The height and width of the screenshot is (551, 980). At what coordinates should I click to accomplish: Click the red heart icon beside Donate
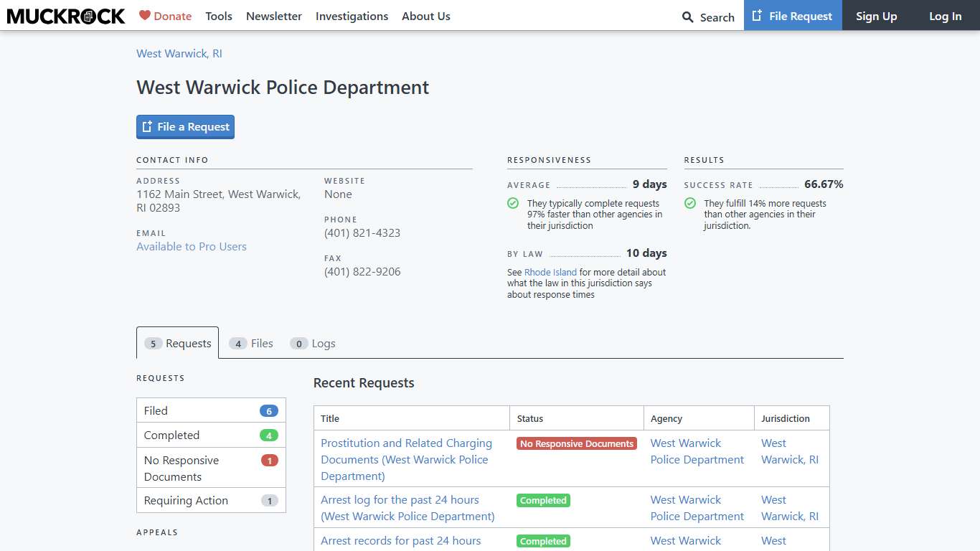146,15
